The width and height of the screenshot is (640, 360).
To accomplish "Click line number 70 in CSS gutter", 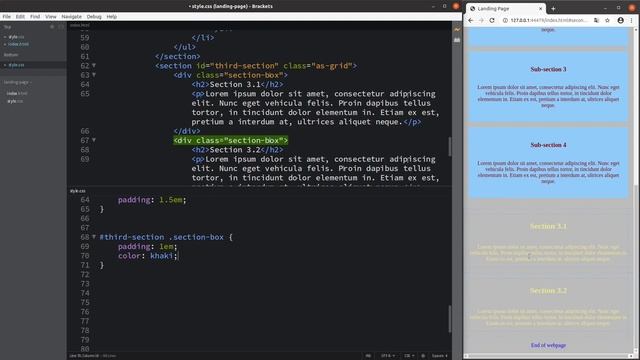I will click(85, 256).
